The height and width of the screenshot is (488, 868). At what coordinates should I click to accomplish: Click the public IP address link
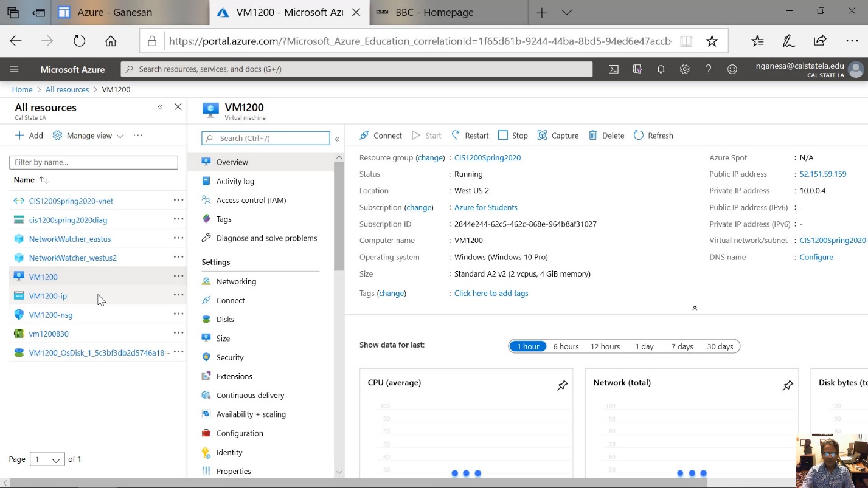[x=822, y=174]
